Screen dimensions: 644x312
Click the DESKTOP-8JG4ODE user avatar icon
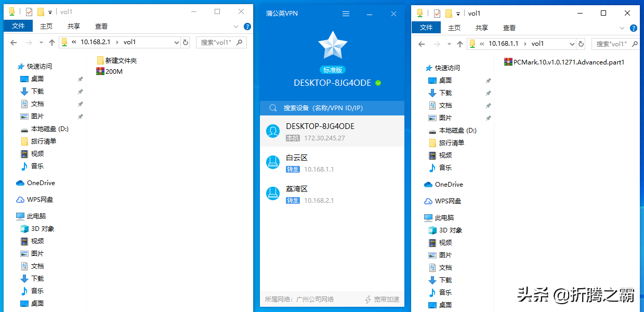(x=273, y=131)
